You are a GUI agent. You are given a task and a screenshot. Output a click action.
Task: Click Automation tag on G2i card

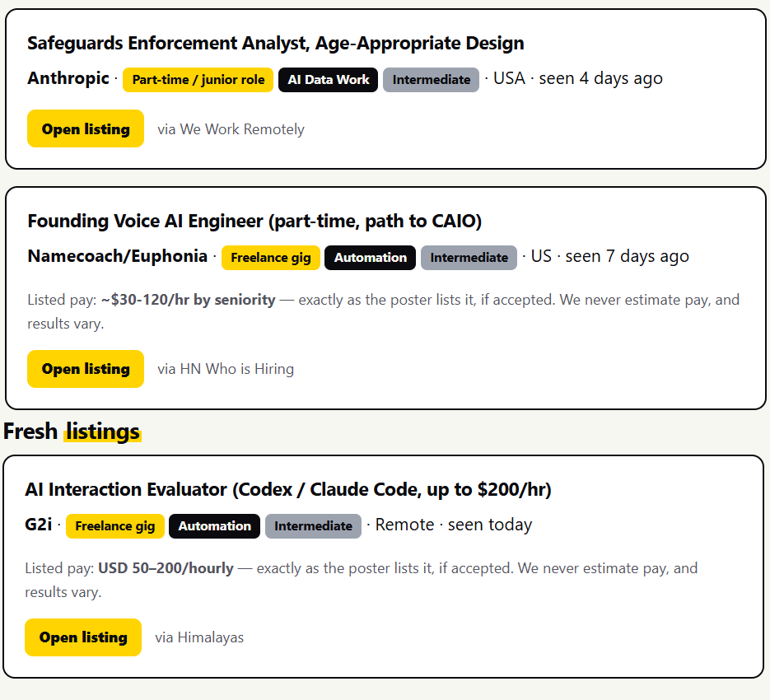215,526
